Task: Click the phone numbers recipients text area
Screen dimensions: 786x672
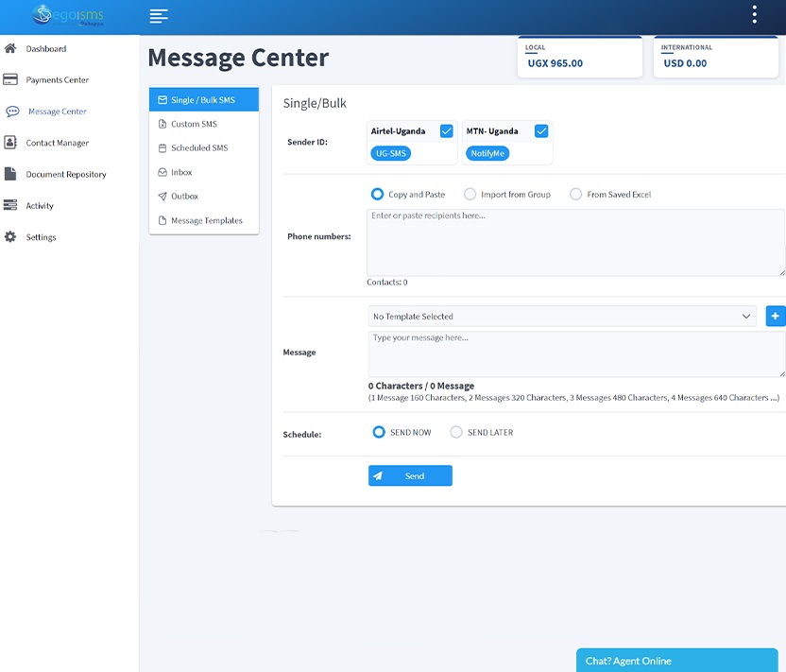Action: tap(574, 242)
